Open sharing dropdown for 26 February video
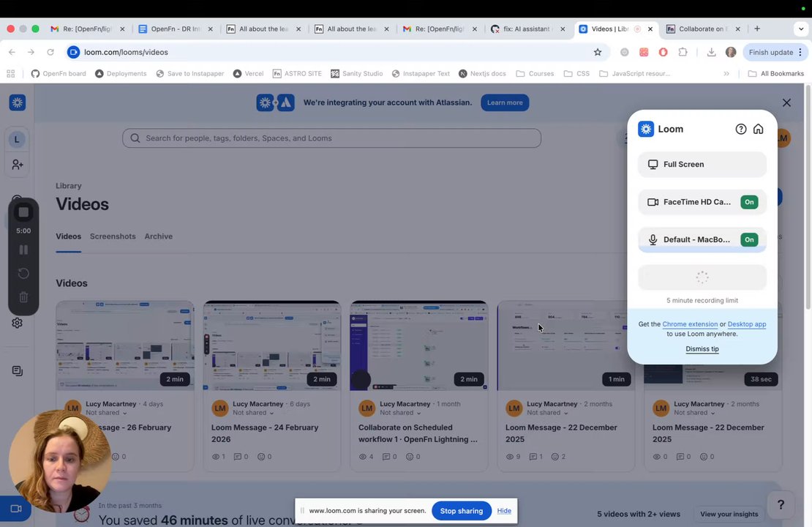The height and width of the screenshot is (527, 812). click(106, 413)
